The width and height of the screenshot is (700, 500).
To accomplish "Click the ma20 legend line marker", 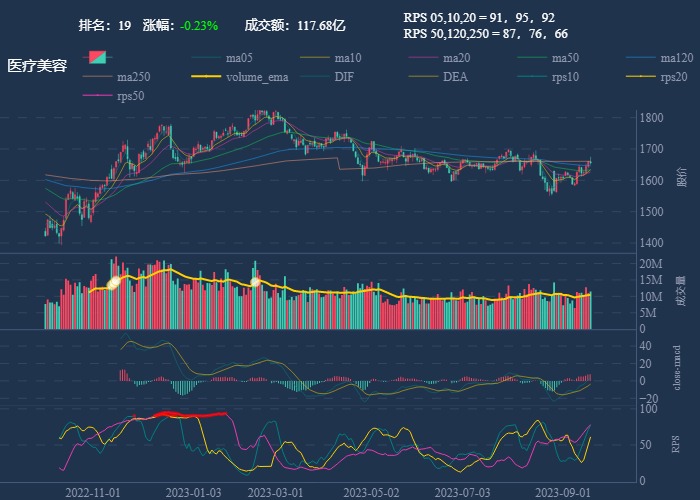I will (x=422, y=57).
